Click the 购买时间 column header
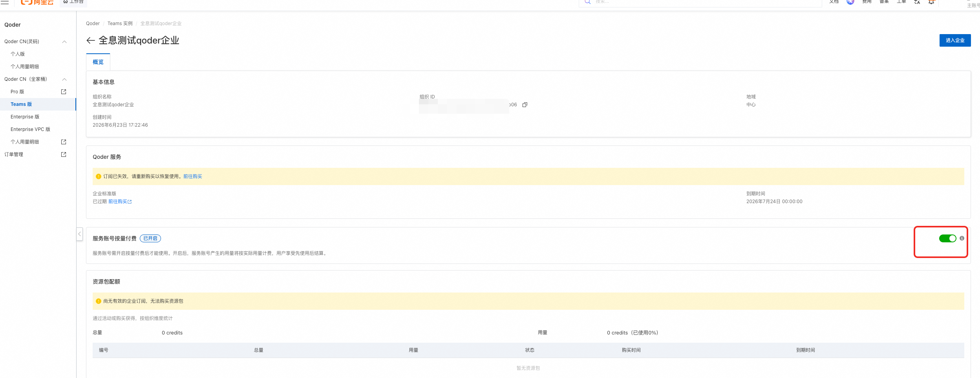The height and width of the screenshot is (378, 980). (631, 350)
